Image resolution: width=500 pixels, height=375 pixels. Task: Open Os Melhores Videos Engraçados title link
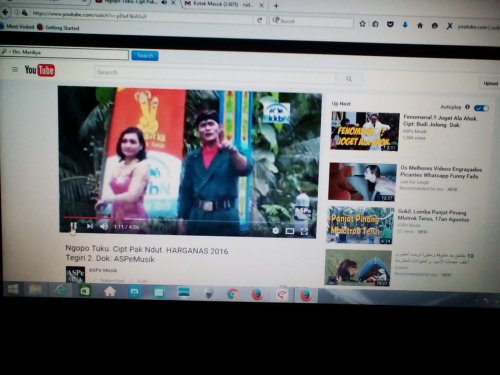pyautogui.click(x=441, y=172)
